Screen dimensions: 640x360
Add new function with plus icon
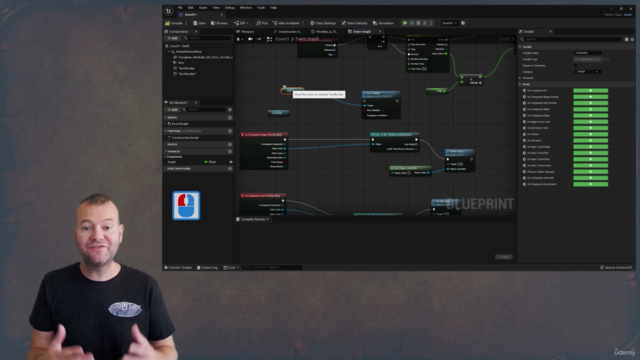(x=230, y=131)
